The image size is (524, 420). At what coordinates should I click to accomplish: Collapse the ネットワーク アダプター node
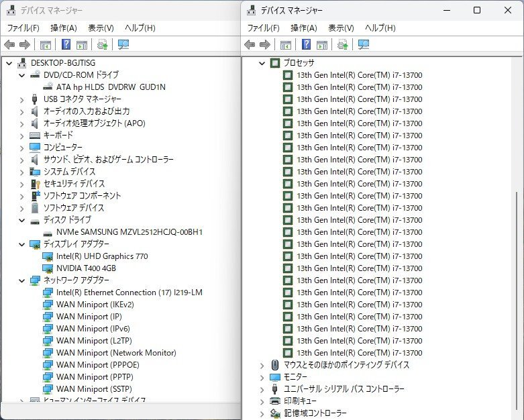point(21,280)
